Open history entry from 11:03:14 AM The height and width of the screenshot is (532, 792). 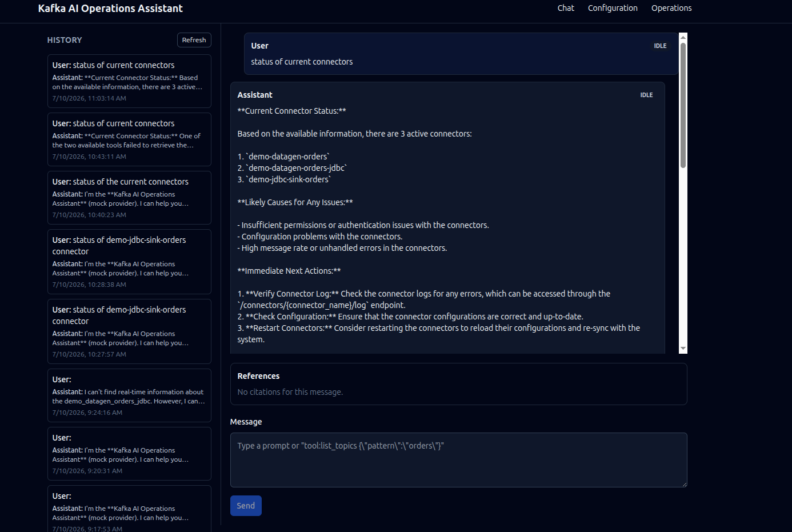click(129, 81)
